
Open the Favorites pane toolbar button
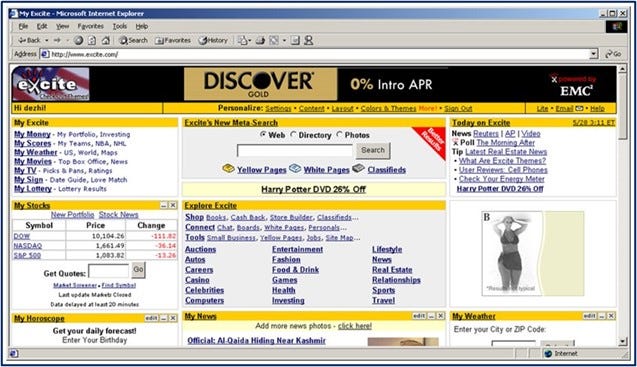coord(173,40)
